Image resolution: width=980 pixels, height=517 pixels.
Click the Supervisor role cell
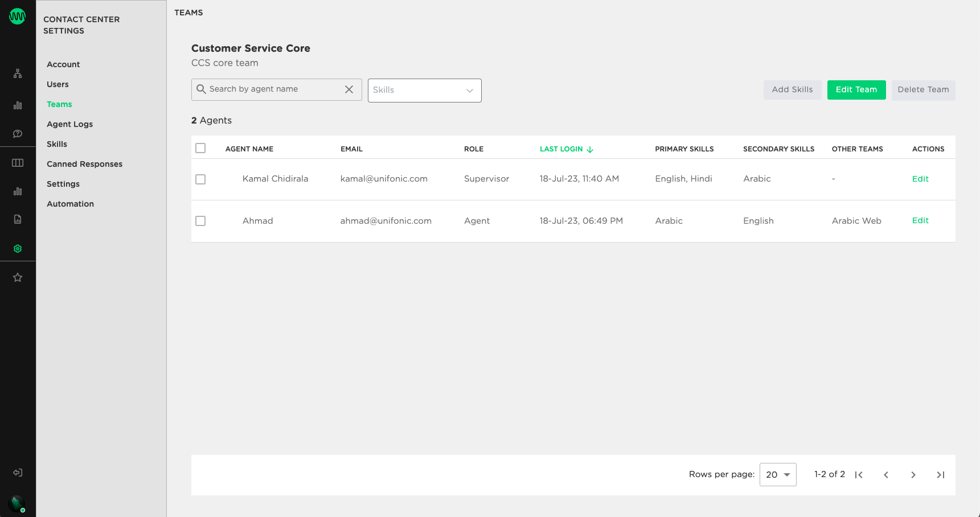[486, 179]
